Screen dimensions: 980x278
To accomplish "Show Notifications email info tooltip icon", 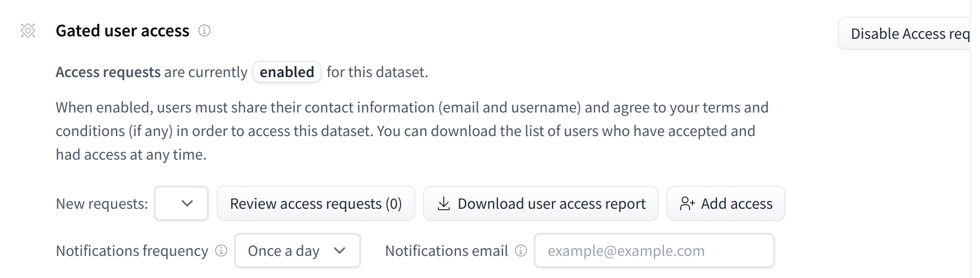I will coord(521,251).
